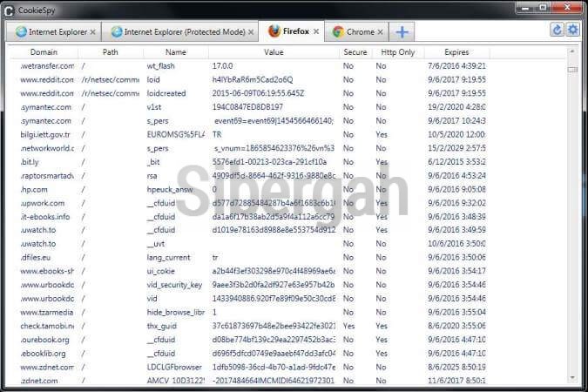Viewport: 588px width, 392px height.
Task: Switch to Internet Explorer (Protected Mode) tab
Action: 179,32
